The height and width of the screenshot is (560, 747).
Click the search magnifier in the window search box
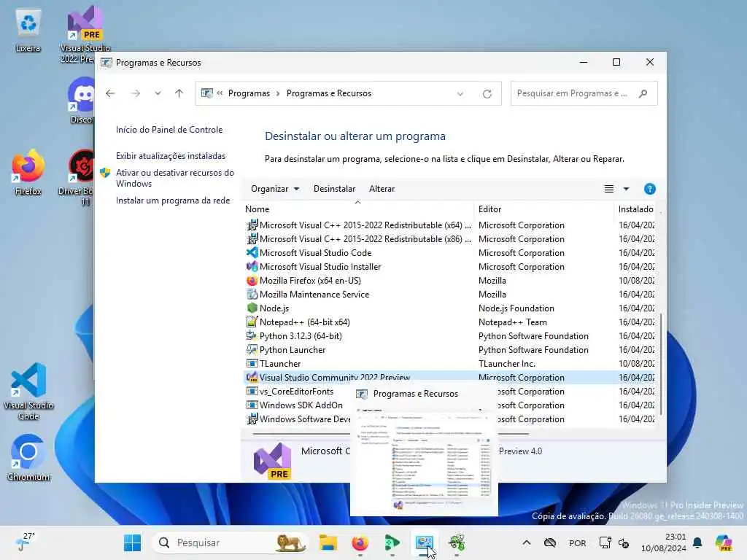(x=643, y=93)
